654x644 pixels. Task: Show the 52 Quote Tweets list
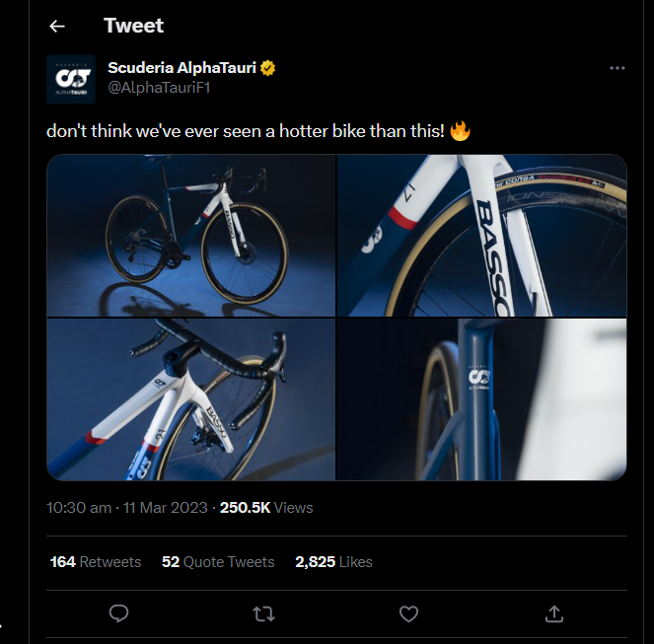tap(218, 562)
